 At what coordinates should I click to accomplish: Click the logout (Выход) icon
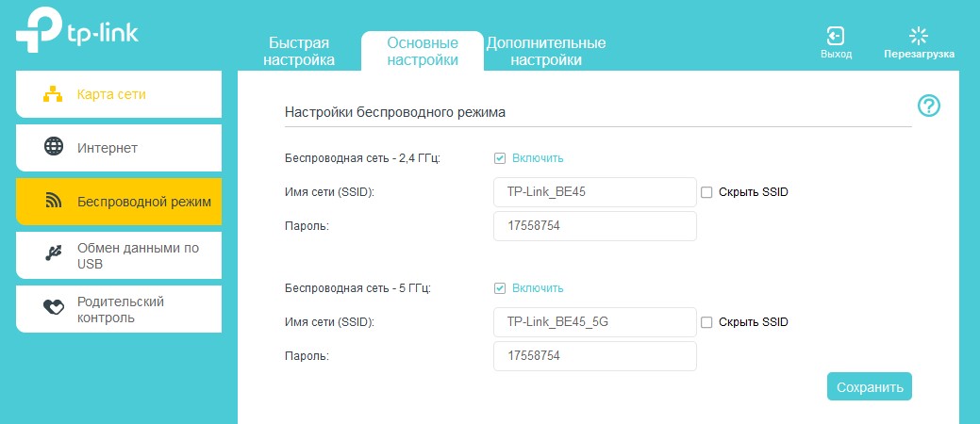[x=836, y=36]
